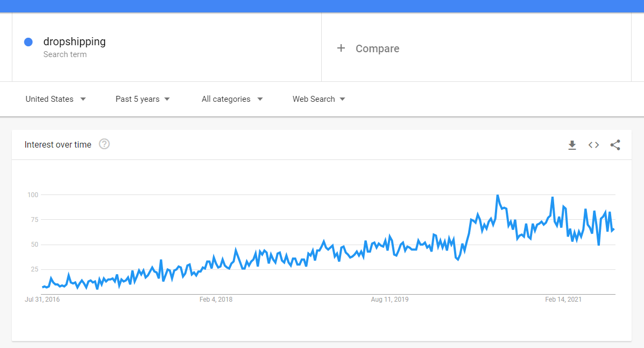Screen dimensions: 644x348
Task: Click the United States dropdown arrow
Action: click(83, 99)
